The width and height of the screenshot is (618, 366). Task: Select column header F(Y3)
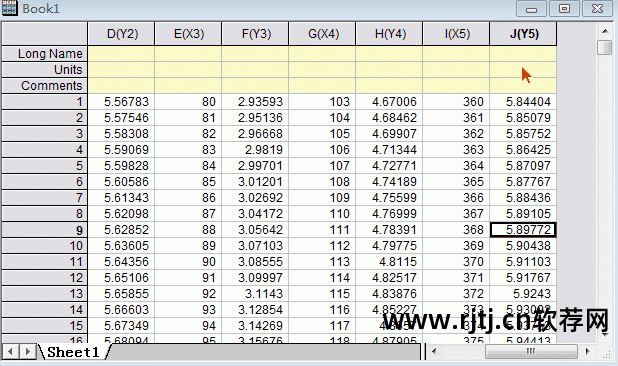(x=255, y=34)
